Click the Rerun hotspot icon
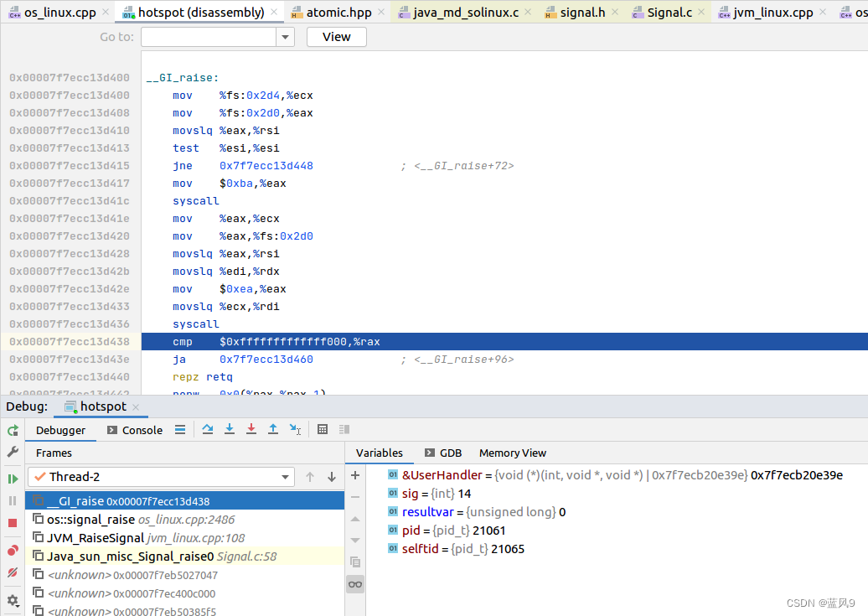The image size is (868, 616). [13, 431]
